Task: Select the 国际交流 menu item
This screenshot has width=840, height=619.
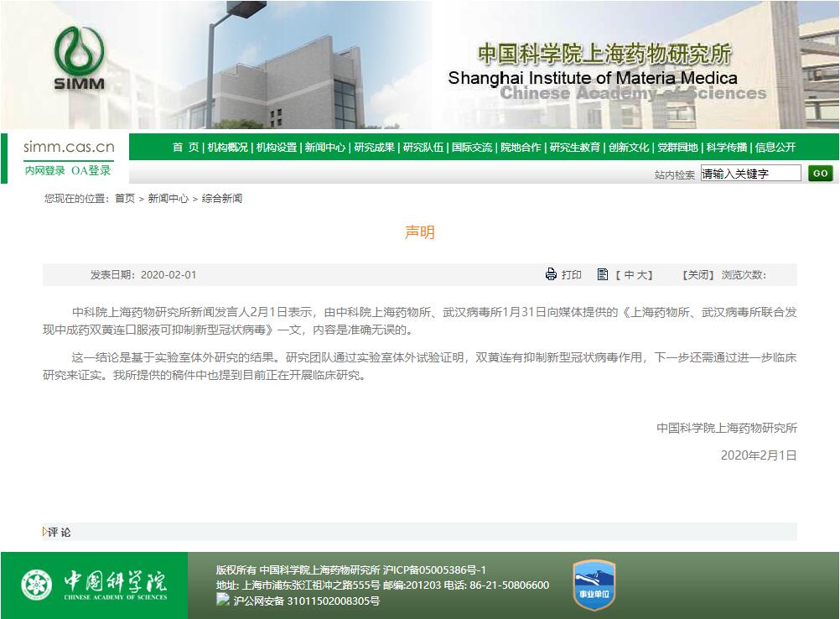Action: click(472, 148)
